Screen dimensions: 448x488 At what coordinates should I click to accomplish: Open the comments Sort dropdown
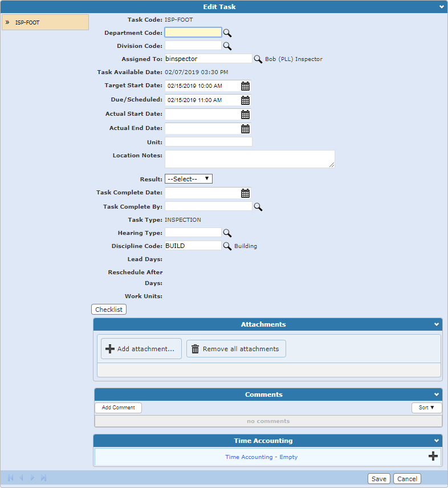426,408
